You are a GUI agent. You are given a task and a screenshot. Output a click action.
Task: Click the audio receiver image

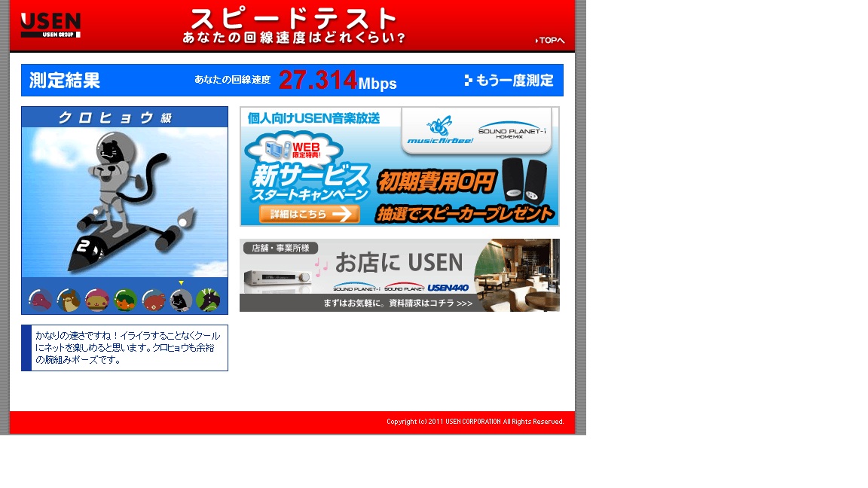click(277, 279)
